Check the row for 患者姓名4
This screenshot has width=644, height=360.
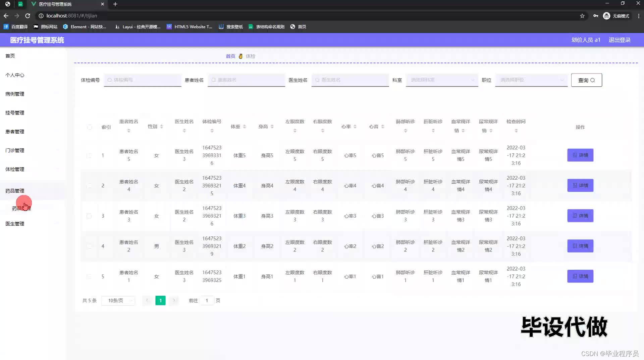pos(89,186)
